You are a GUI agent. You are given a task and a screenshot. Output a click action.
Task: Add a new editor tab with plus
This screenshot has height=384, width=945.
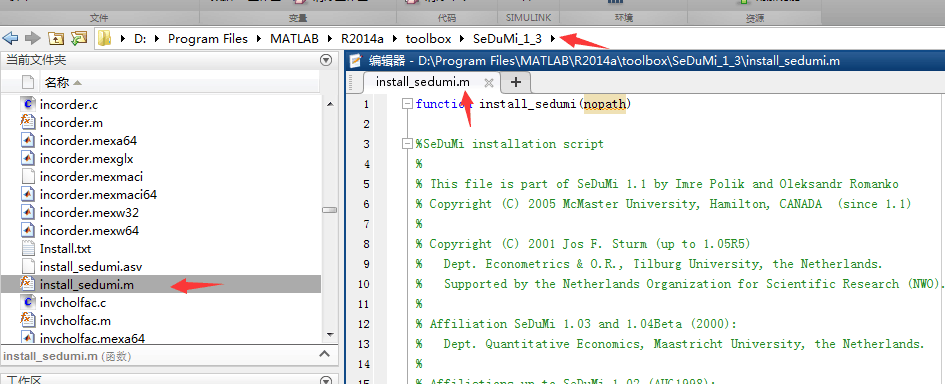[515, 83]
